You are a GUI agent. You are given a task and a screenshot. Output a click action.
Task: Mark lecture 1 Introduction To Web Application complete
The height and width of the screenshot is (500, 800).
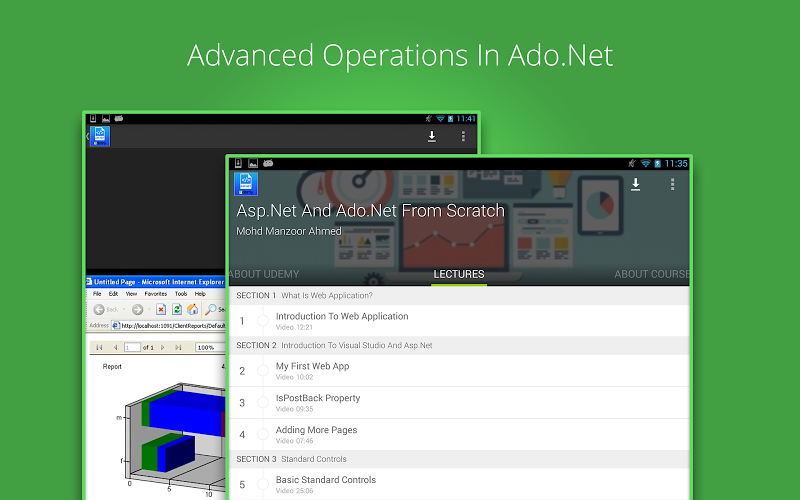coord(263,320)
